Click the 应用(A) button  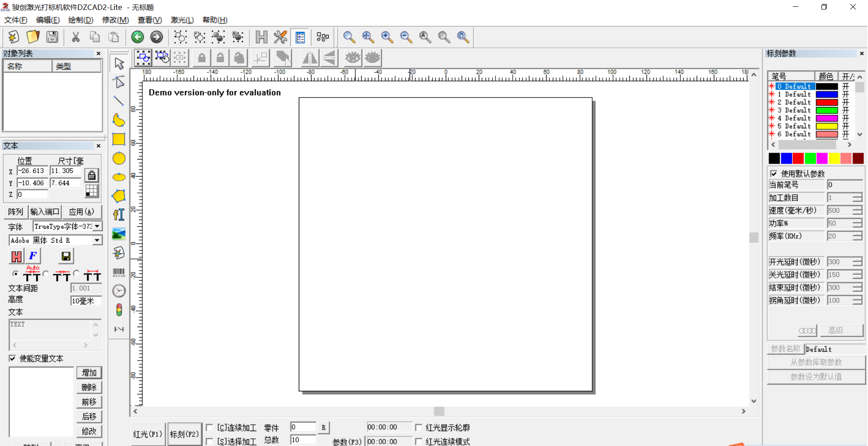click(81, 211)
